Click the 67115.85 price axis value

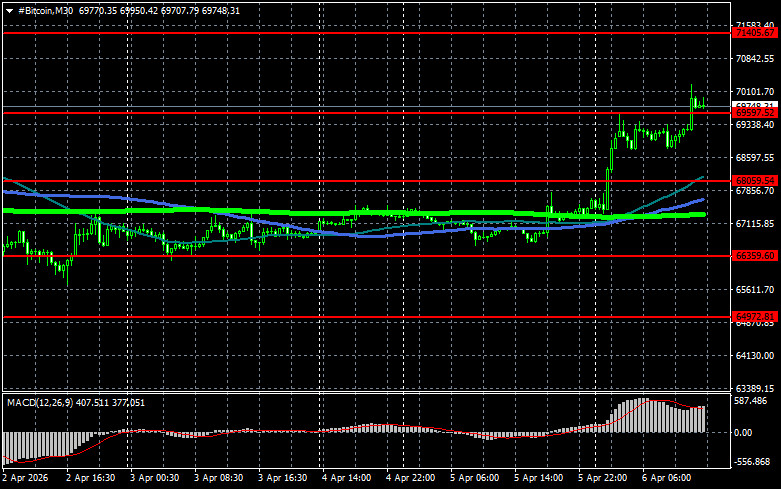pyautogui.click(x=755, y=224)
